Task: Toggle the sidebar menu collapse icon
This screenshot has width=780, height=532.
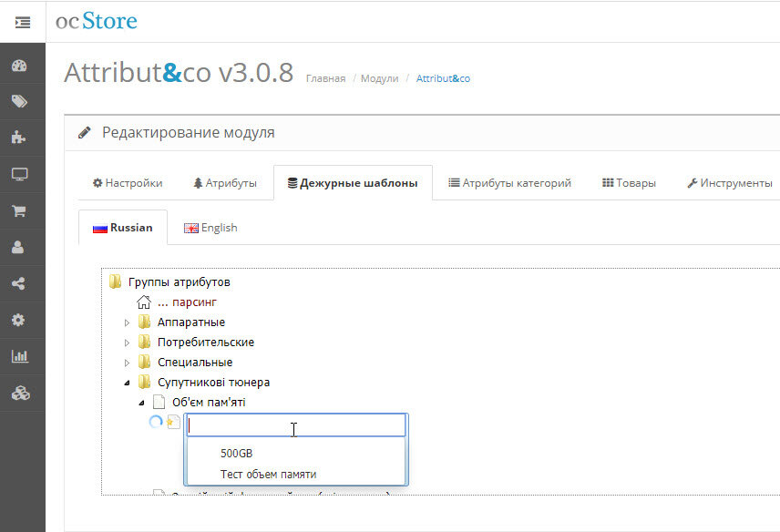Action: pyautogui.click(x=23, y=23)
